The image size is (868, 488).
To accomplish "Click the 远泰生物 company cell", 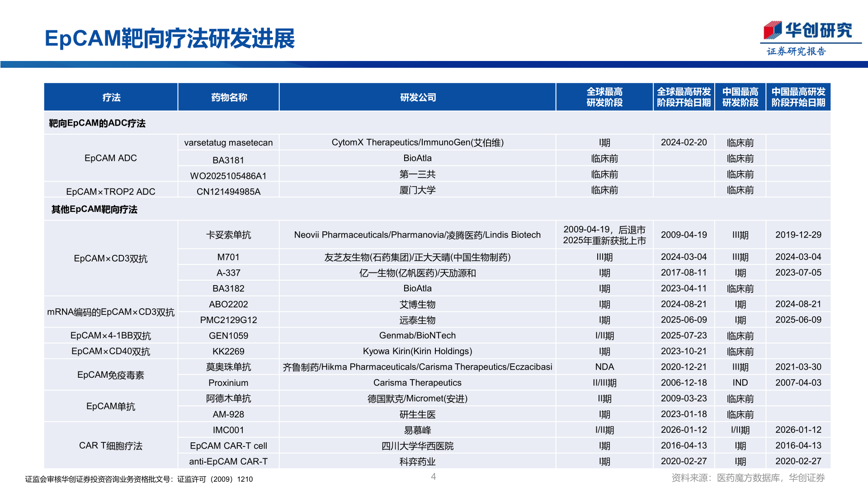I will coord(418,320).
